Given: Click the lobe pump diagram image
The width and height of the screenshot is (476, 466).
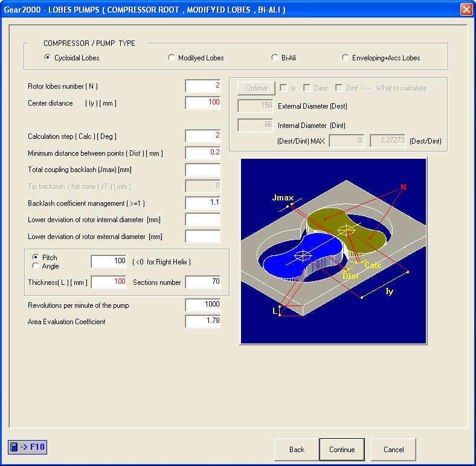Looking at the screenshot, I should tap(333, 251).
